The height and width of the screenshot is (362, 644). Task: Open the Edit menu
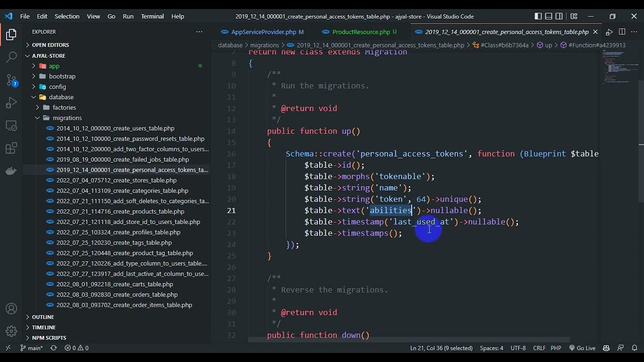[x=42, y=16]
